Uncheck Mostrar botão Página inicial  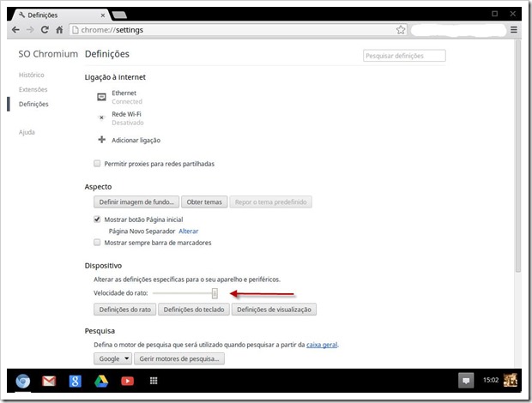pos(97,220)
